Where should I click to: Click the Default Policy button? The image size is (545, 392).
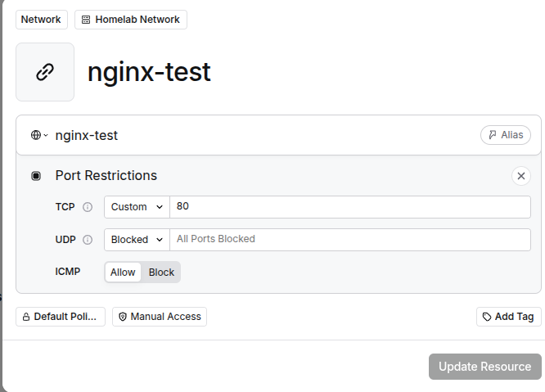pyautogui.click(x=61, y=317)
